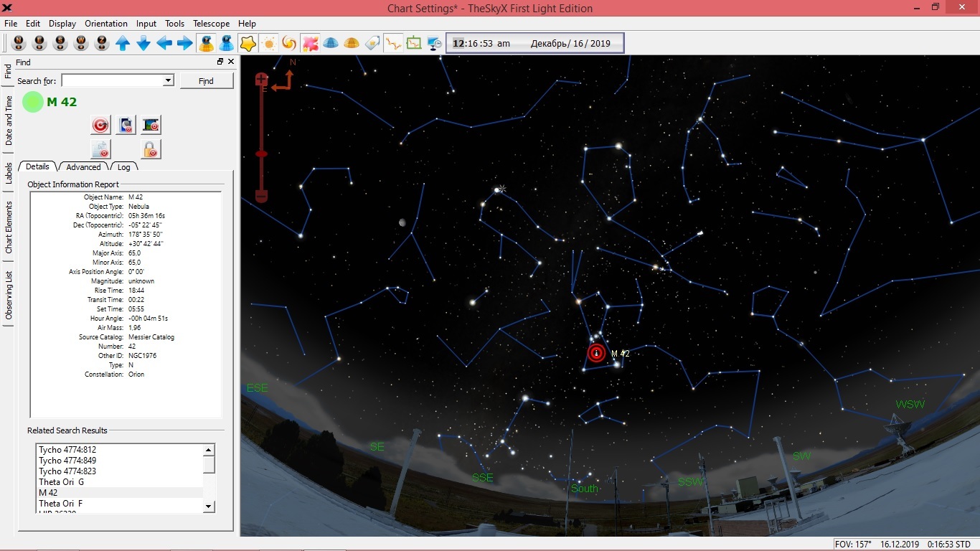Click the related results scroll down arrow

point(209,507)
